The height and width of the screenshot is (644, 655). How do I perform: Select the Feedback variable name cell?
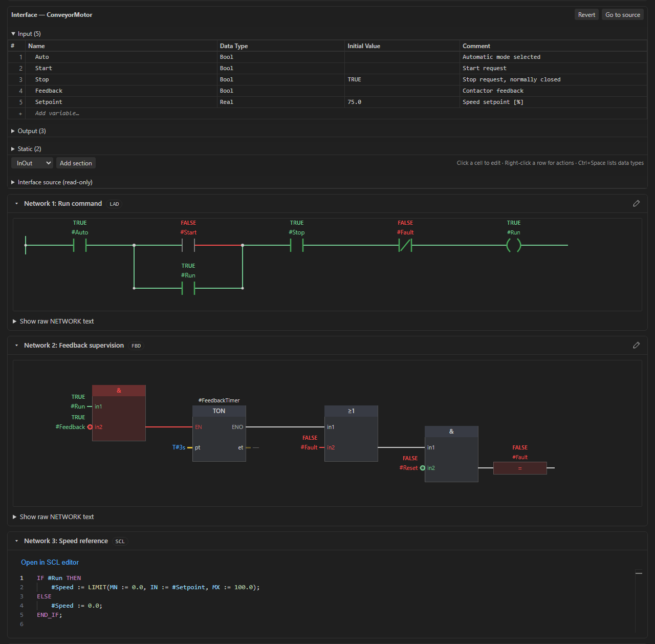122,91
